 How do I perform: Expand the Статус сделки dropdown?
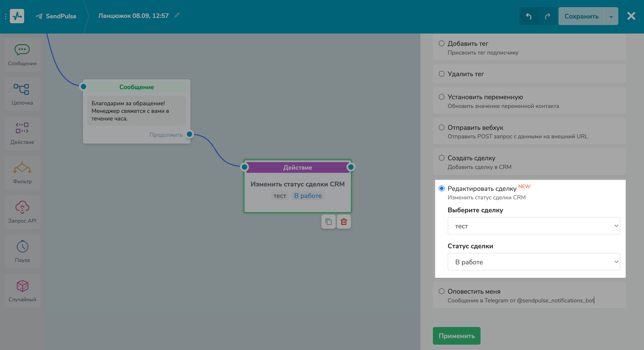pos(534,262)
